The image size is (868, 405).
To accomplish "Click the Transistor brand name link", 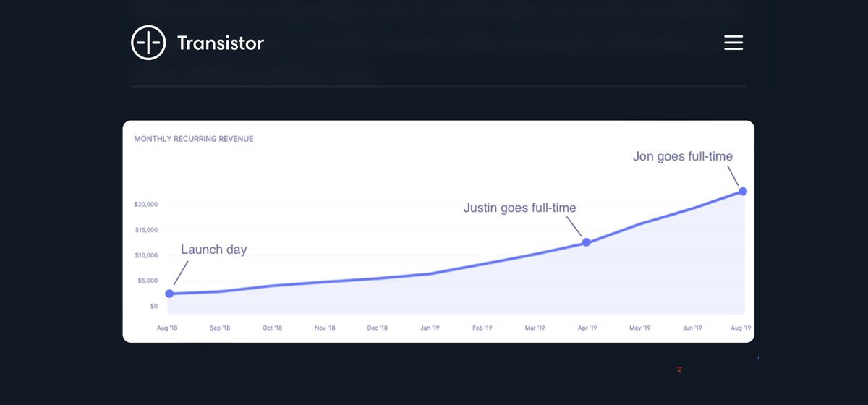I will pos(221,43).
